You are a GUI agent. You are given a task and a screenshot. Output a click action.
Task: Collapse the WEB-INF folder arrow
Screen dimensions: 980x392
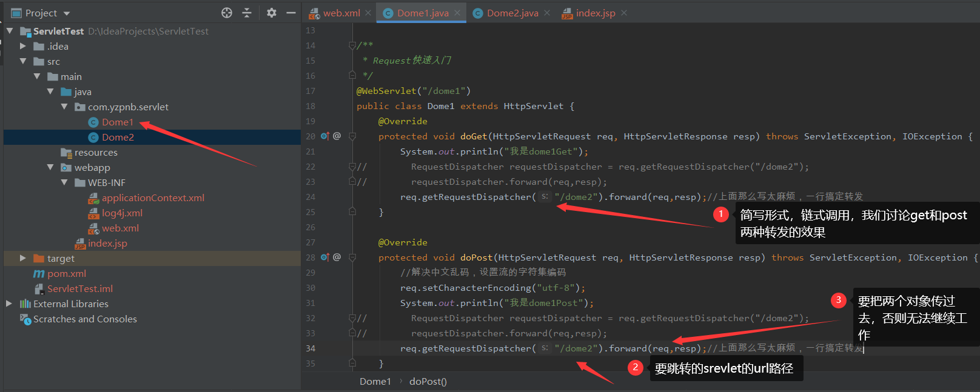(64, 182)
